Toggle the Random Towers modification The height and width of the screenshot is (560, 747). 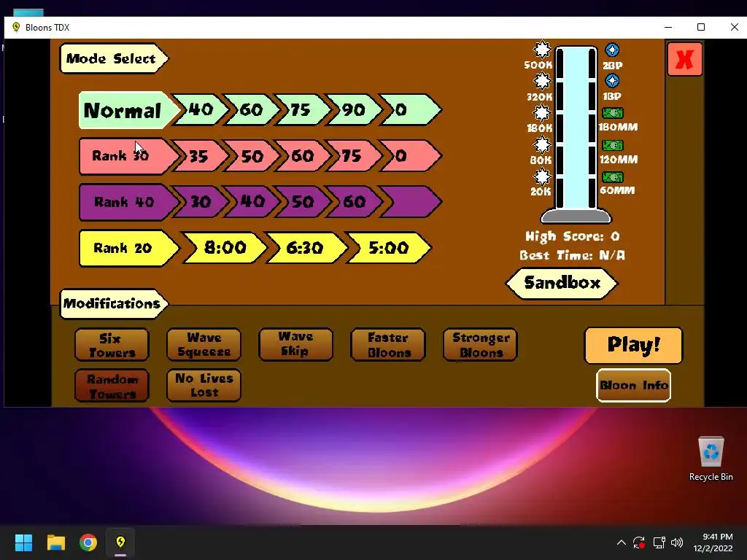pyautogui.click(x=112, y=386)
